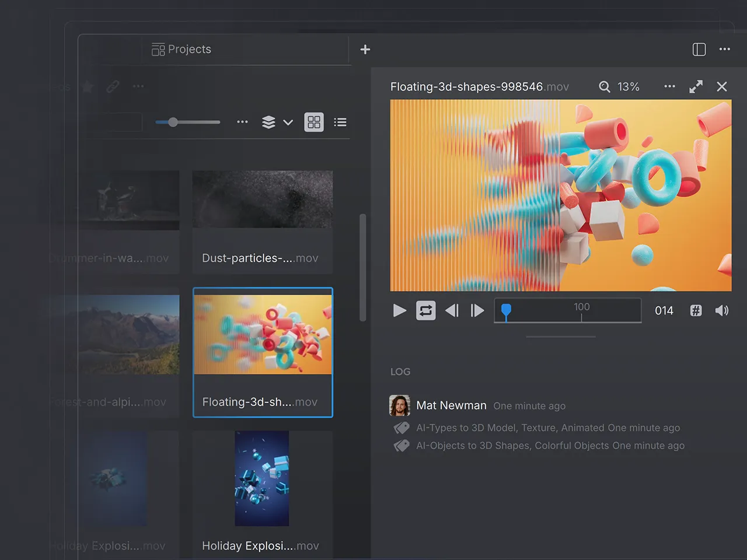Click the Floating-3d-shapes-998546.mov title
The image size is (747, 560).
480,87
